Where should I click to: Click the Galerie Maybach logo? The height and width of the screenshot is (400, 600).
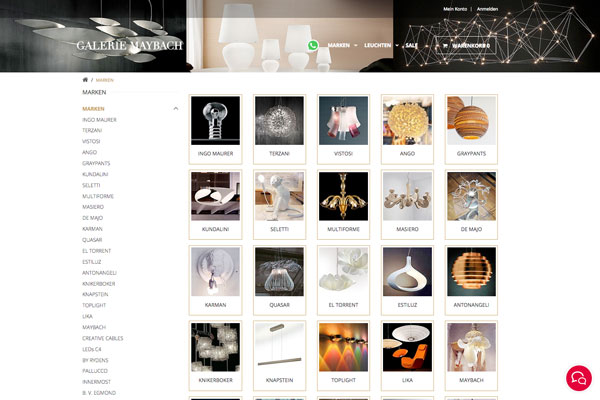click(x=129, y=46)
